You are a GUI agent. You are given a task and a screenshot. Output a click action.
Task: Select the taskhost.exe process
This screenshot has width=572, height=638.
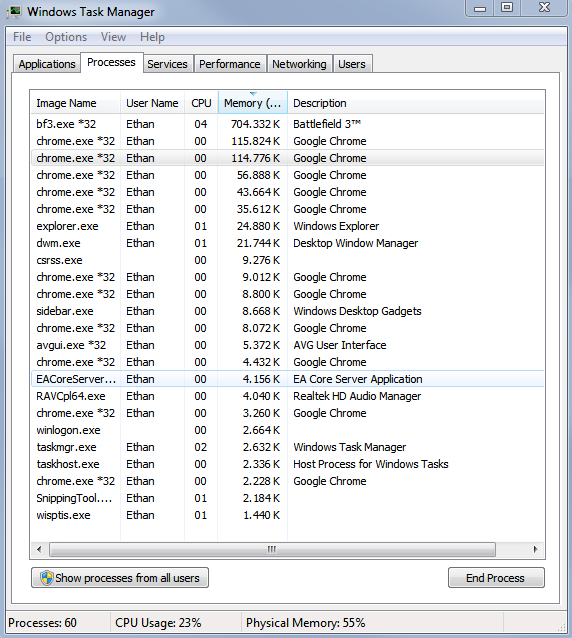coord(287,464)
